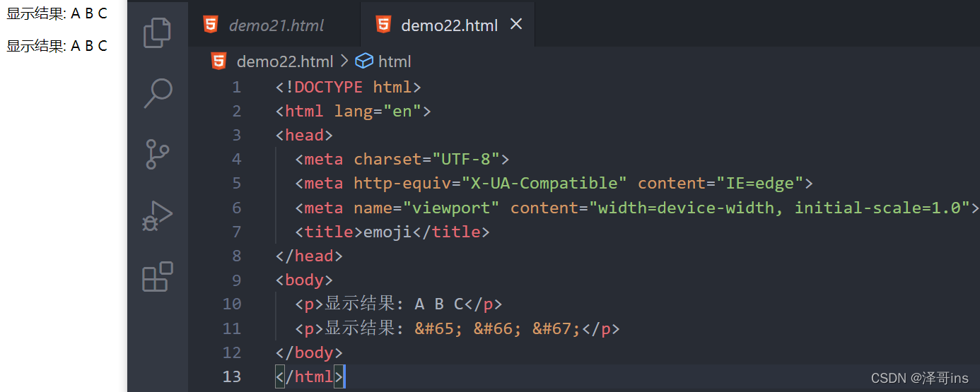Open the Explorer view in activity bar
The image size is (980, 392).
(x=158, y=33)
